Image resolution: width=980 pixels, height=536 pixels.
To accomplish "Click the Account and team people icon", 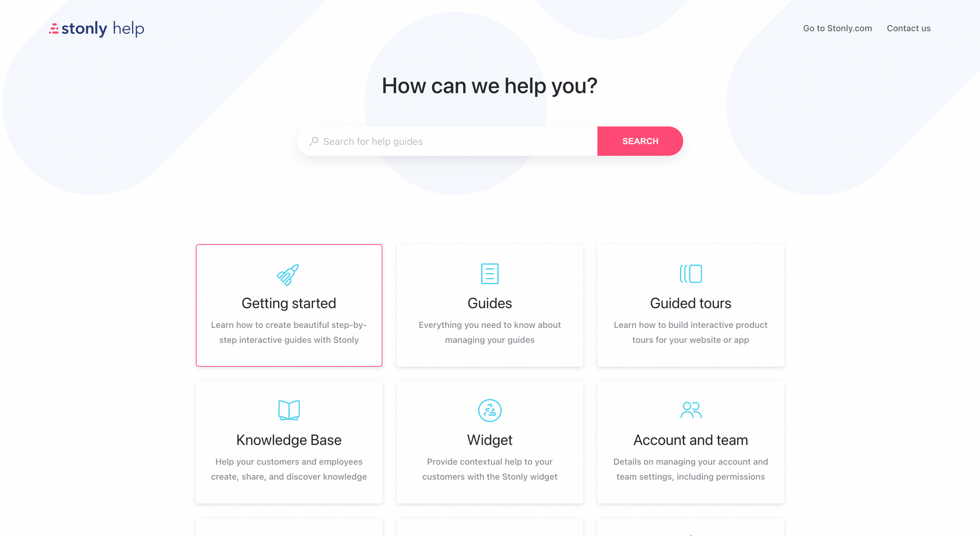I will 691,409.
